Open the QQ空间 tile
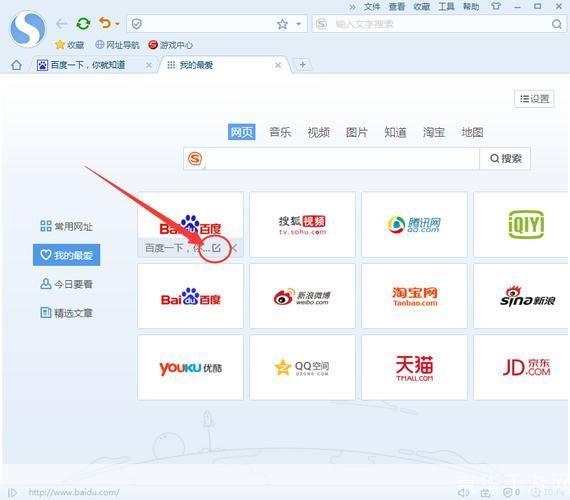This screenshot has height=500, width=570. [302, 368]
